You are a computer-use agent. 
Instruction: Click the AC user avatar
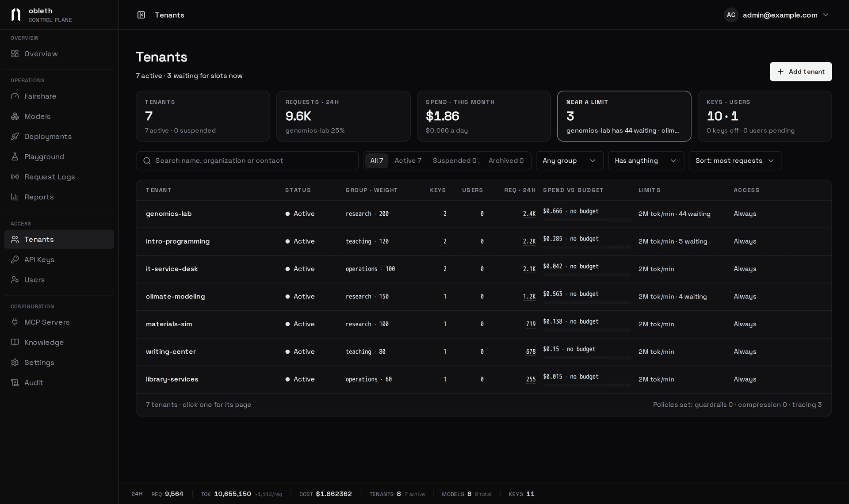click(x=731, y=15)
